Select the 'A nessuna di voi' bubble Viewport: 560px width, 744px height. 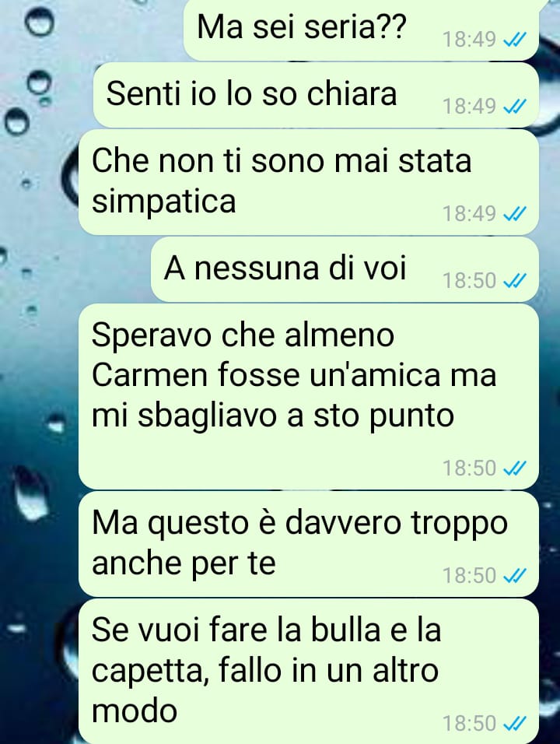[345, 269]
